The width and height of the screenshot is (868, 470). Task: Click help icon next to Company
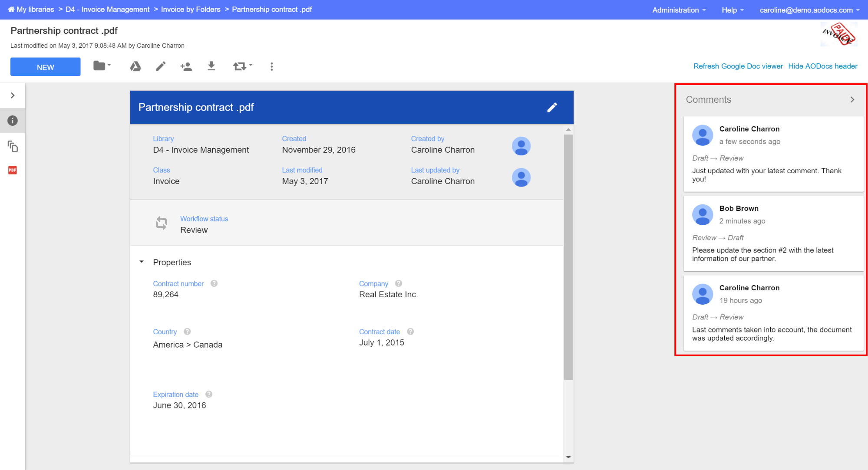click(399, 283)
